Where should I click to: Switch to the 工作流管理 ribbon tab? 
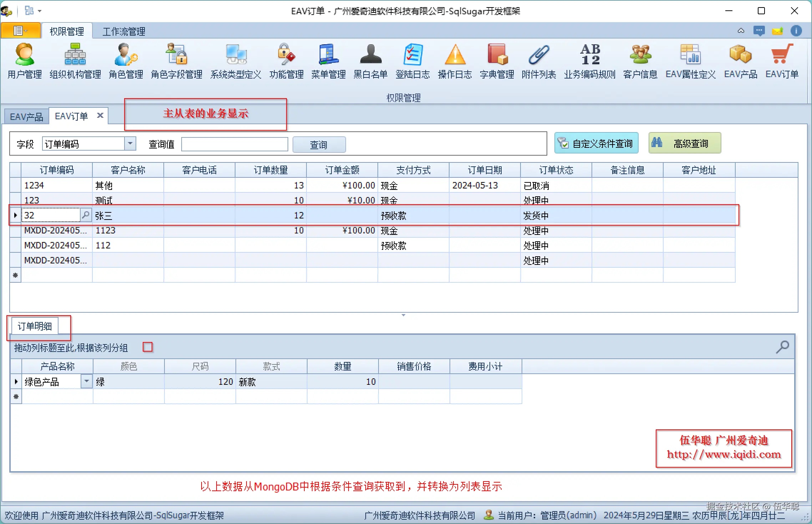click(x=124, y=31)
